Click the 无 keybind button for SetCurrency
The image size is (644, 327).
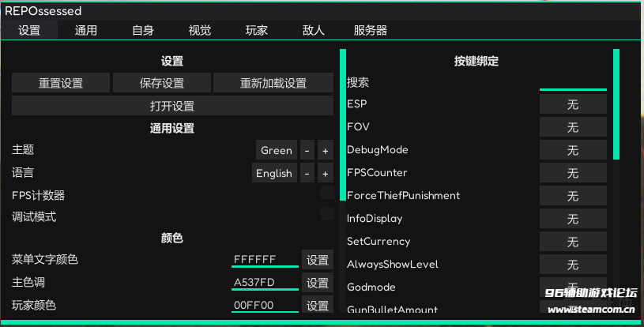573,242
